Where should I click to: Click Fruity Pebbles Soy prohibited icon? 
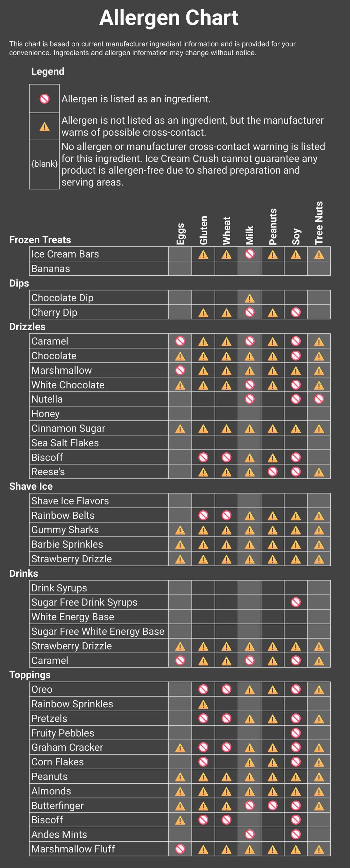click(296, 733)
